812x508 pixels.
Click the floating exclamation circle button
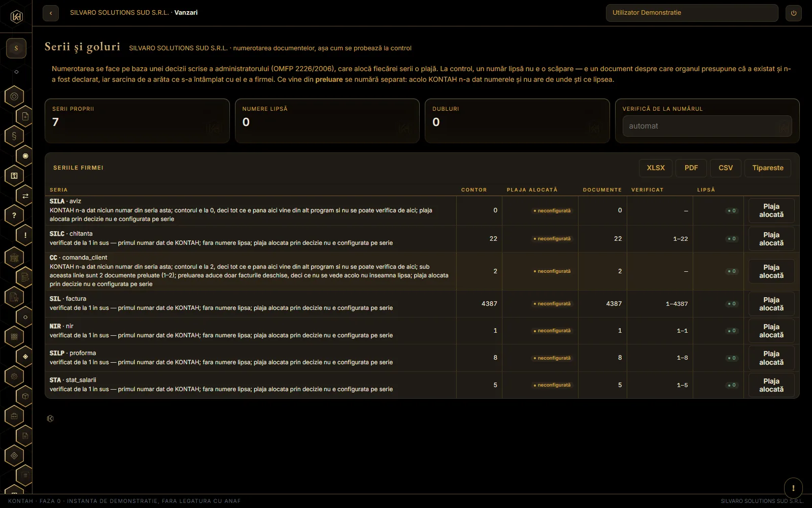point(793,488)
